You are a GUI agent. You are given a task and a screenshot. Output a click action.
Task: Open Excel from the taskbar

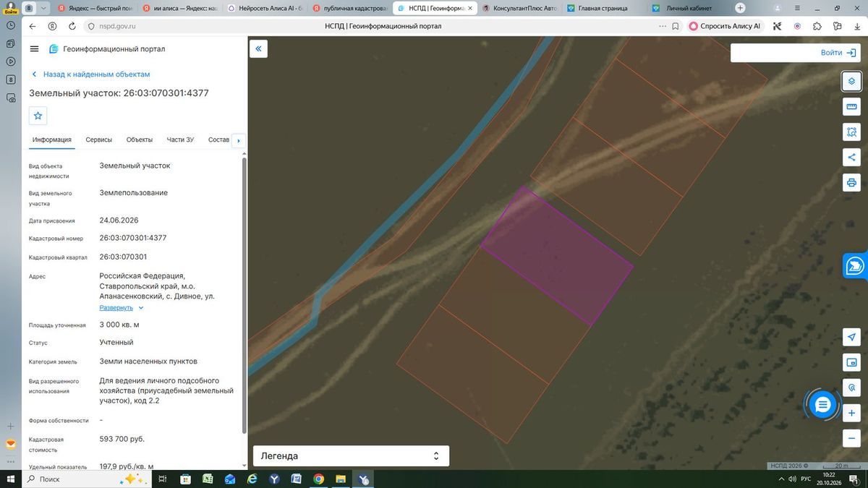[208, 479]
